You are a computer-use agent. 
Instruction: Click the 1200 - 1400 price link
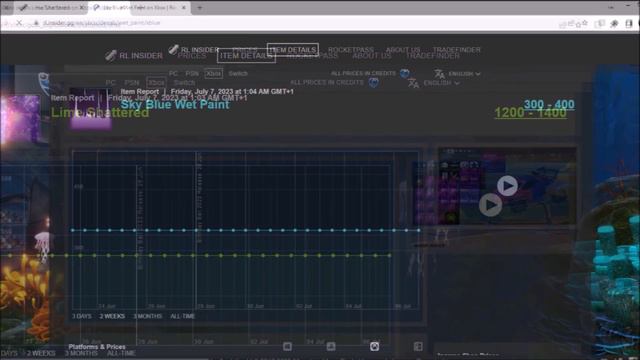530,113
